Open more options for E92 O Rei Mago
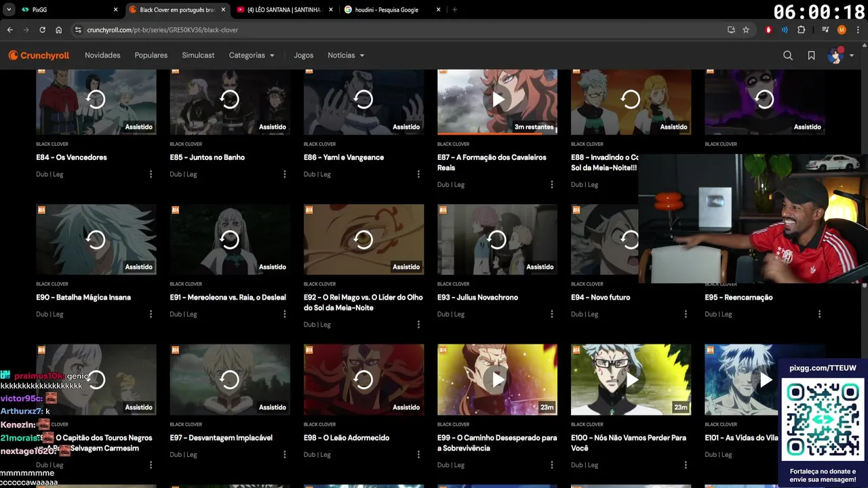Viewport: 868px width, 488px height. [x=418, y=325]
